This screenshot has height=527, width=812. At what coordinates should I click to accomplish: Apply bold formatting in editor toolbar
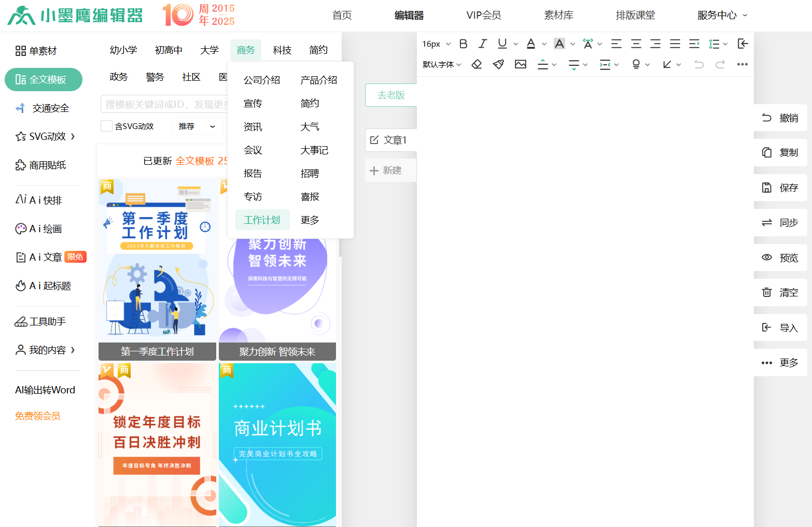pos(464,44)
